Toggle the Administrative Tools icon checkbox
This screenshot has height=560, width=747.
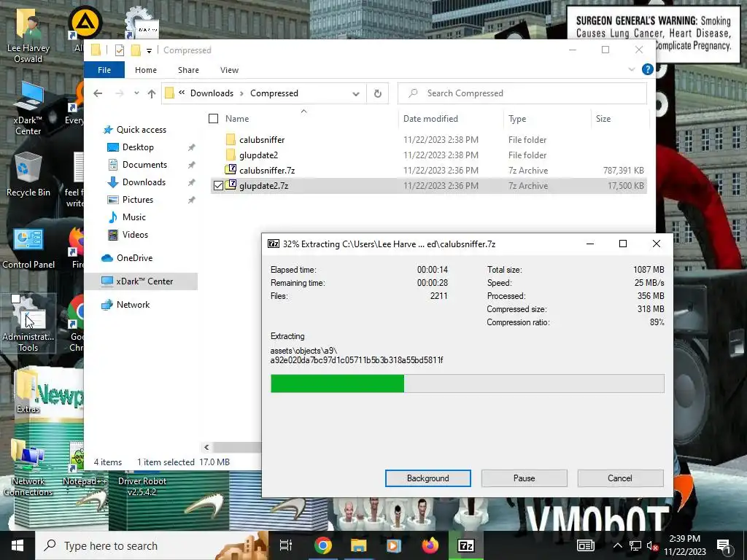[x=16, y=298]
